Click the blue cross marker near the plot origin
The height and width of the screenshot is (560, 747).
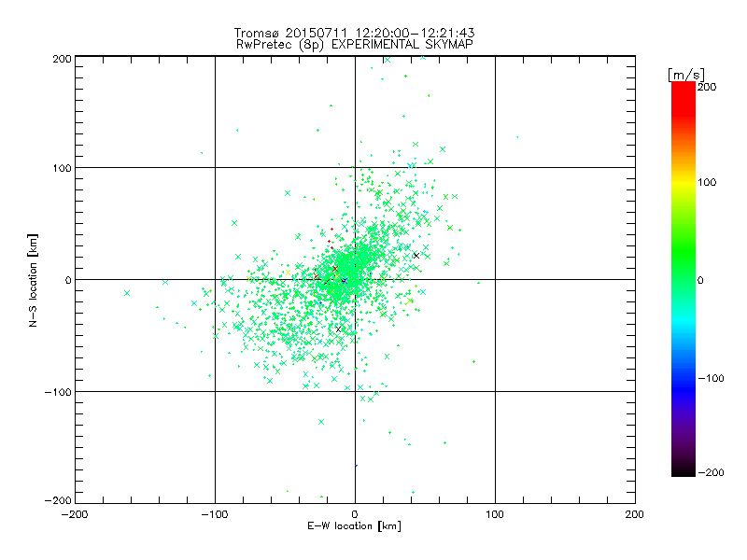coord(344,282)
